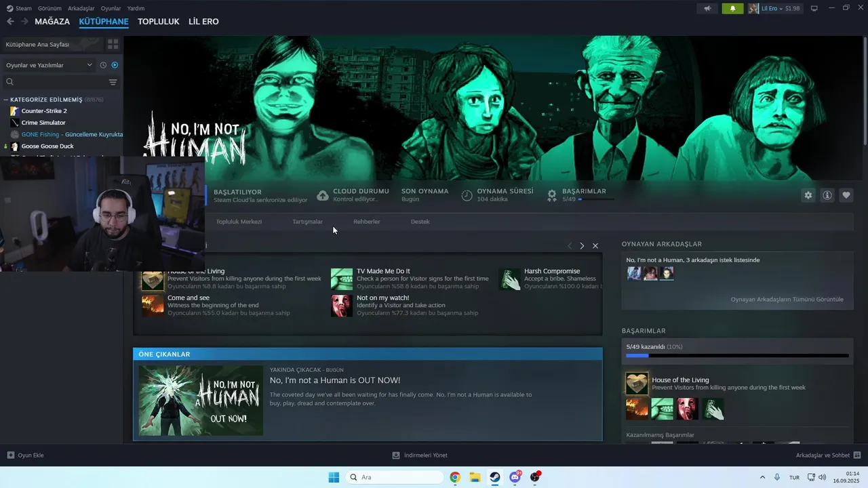Go back with the navigation arrow
Screen dimensions: 868x488
[10, 22]
